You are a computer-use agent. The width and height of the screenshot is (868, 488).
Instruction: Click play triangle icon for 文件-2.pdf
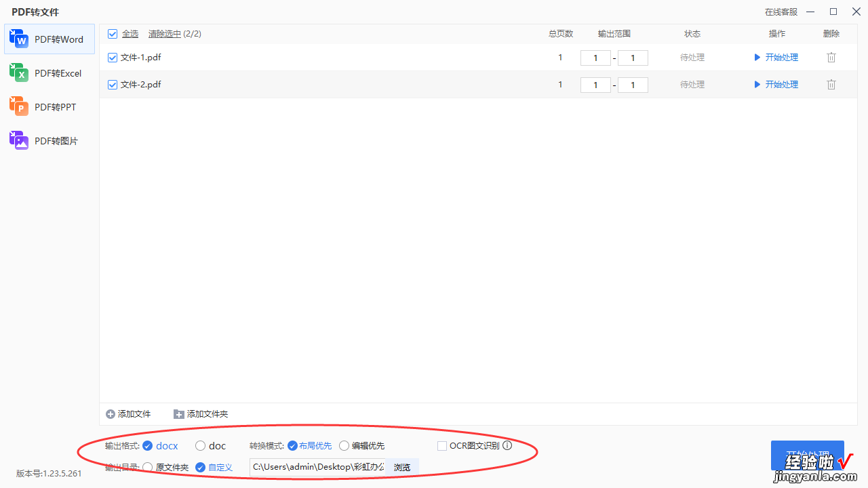pos(757,85)
